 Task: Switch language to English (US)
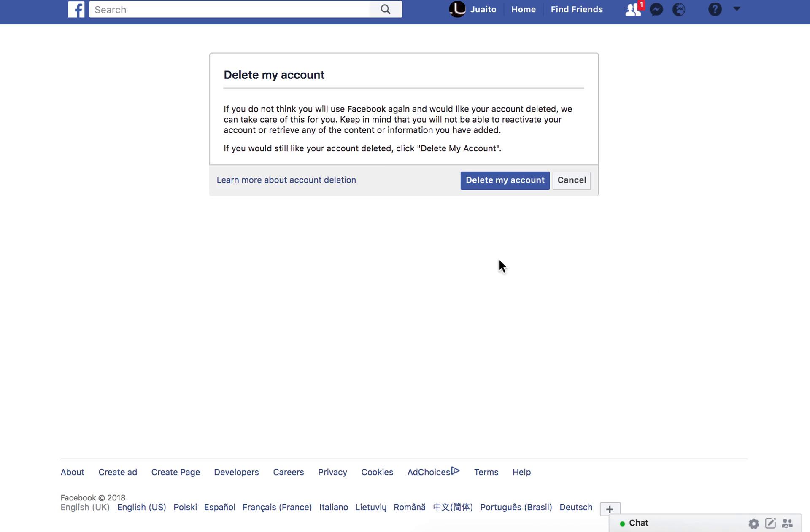pos(141,507)
